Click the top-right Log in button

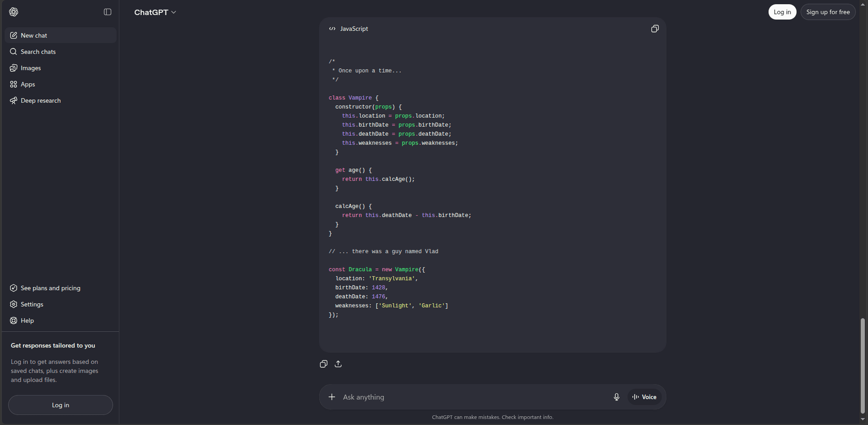point(782,12)
